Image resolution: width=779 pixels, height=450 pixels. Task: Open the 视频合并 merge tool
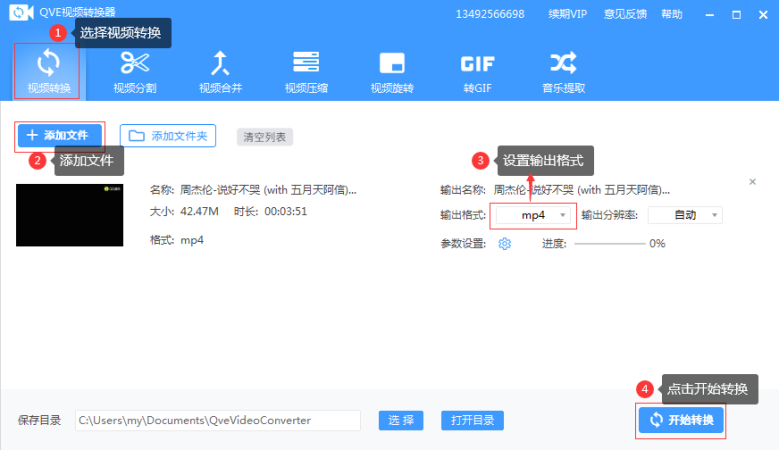coord(221,72)
